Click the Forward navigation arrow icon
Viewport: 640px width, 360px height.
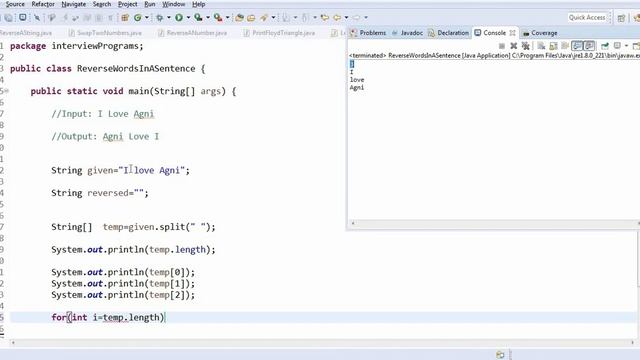point(356,18)
